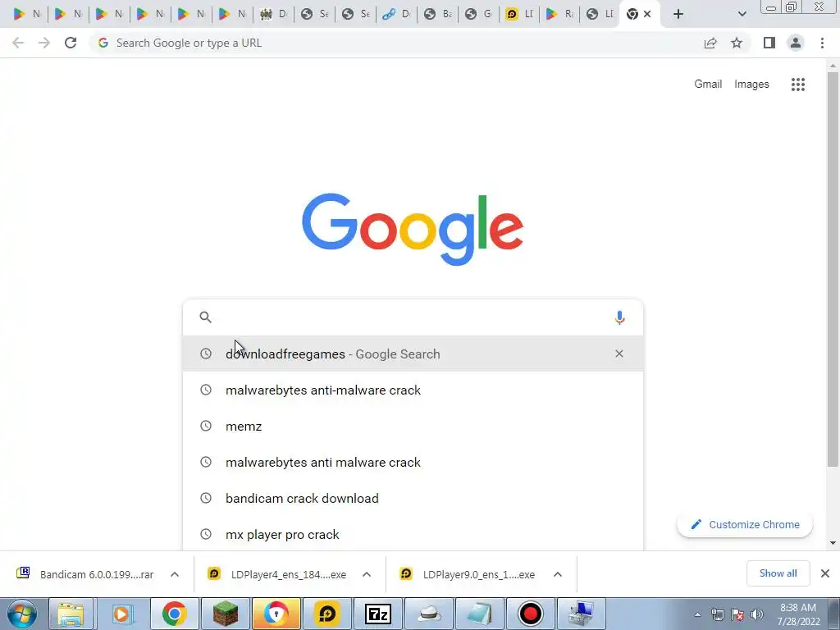840x630 pixels.
Task: Close the downloads bar
Action: (x=825, y=573)
